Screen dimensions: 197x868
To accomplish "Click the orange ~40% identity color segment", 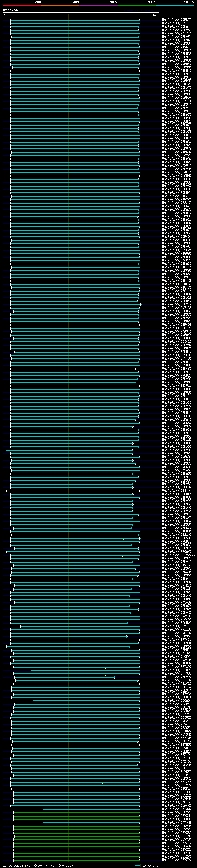I will [x=60, y=6].
